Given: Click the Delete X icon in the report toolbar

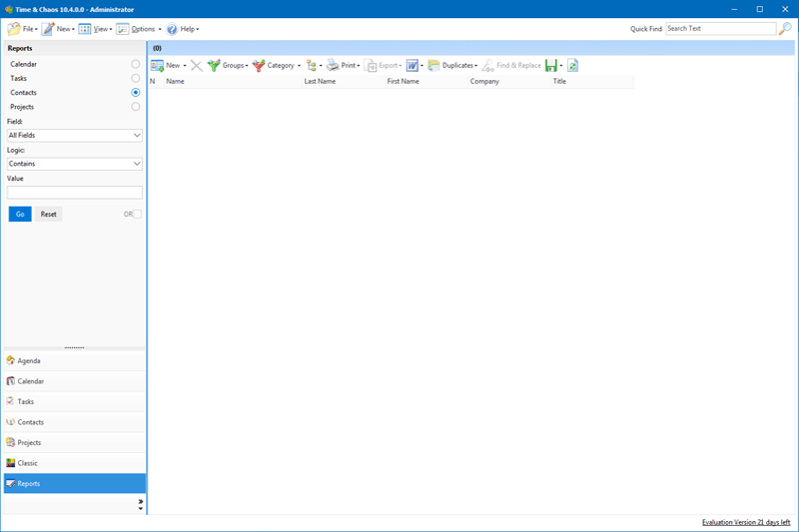Looking at the screenshot, I should (x=196, y=65).
